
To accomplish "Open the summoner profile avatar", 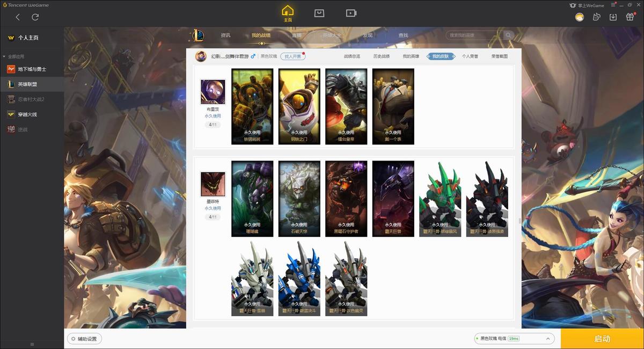I will pyautogui.click(x=201, y=56).
